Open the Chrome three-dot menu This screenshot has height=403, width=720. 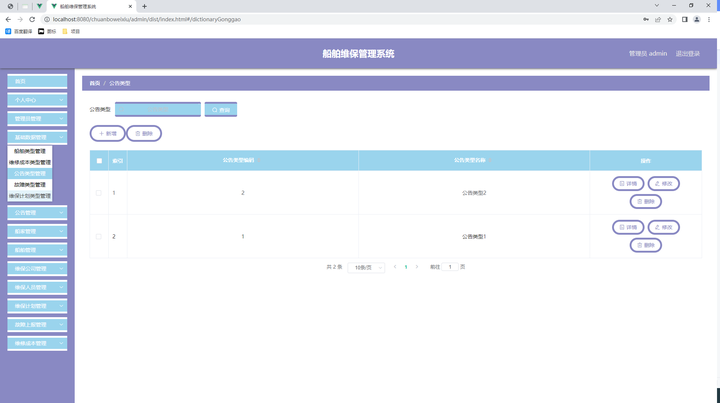coord(709,19)
